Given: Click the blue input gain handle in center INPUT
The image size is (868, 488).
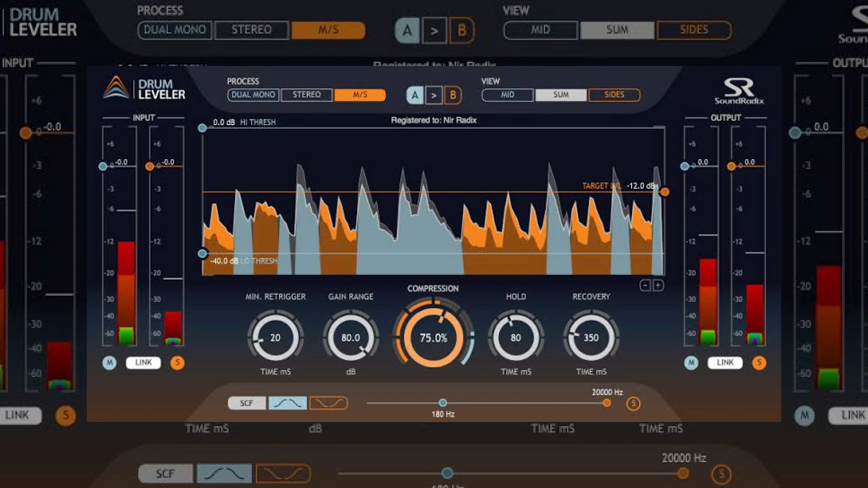Looking at the screenshot, I should [x=103, y=166].
